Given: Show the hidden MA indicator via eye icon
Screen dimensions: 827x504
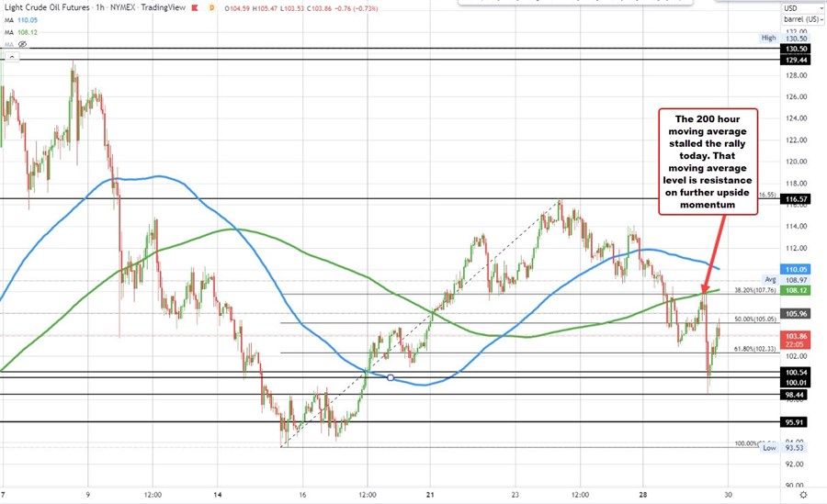Looking at the screenshot, I should click(22, 44).
